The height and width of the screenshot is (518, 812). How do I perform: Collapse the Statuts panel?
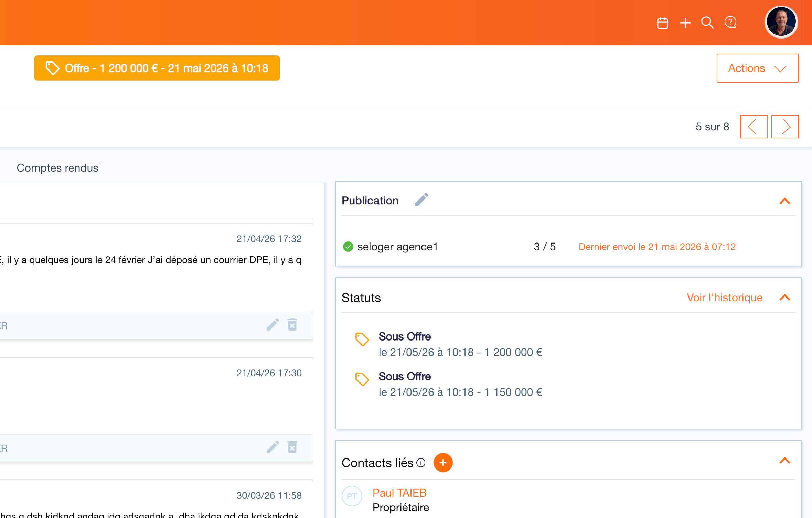[784, 298]
